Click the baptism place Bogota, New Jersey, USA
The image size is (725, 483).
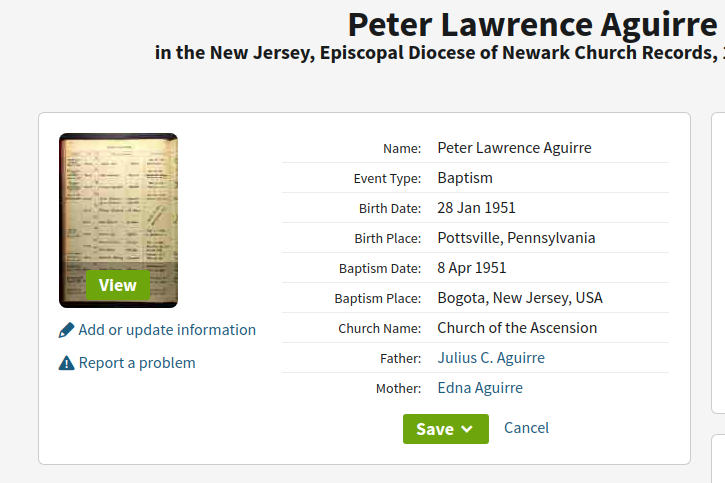(520, 298)
